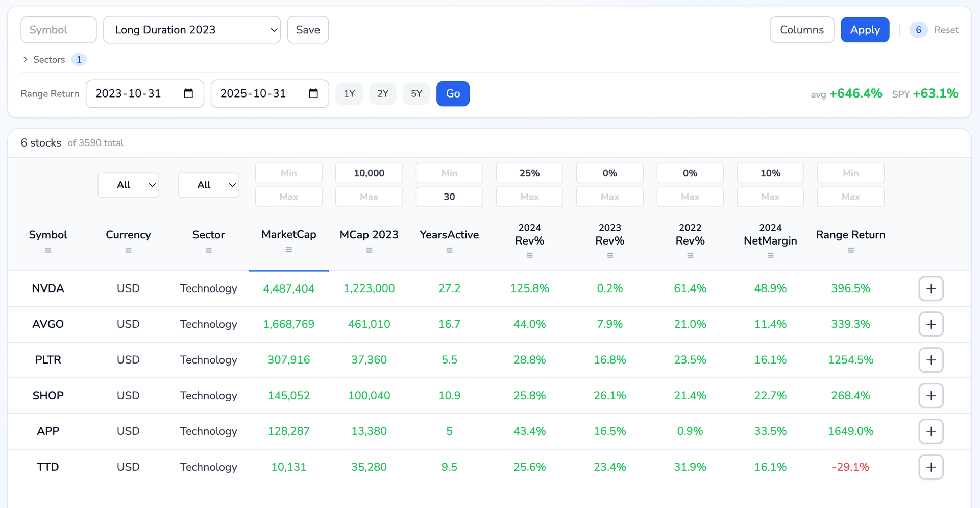This screenshot has width=980, height=508.
Task: Click the MarketCap Max filter field
Action: tap(289, 197)
